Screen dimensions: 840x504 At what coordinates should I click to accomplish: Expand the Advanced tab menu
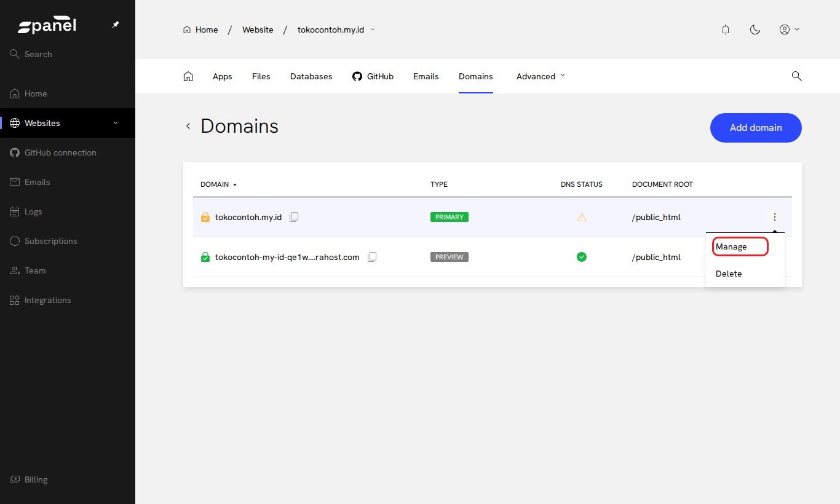tap(541, 76)
